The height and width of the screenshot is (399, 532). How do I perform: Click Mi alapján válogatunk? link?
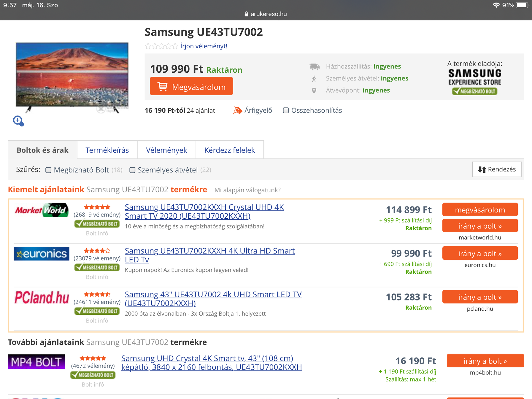pyautogui.click(x=247, y=190)
